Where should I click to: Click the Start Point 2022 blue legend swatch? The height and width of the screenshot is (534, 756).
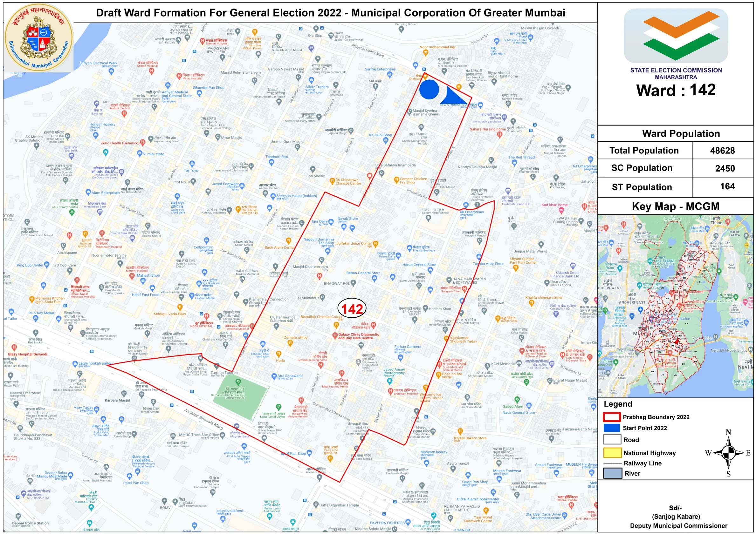point(611,428)
